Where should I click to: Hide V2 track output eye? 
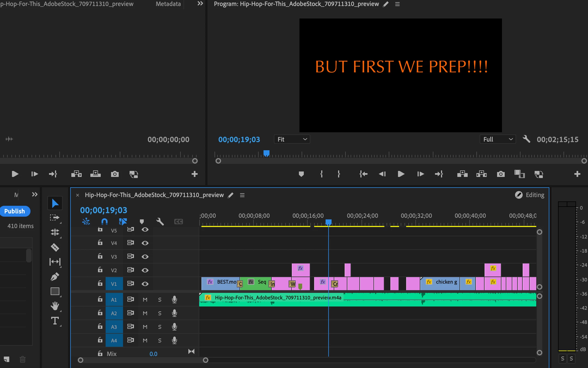(x=145, y=270)
